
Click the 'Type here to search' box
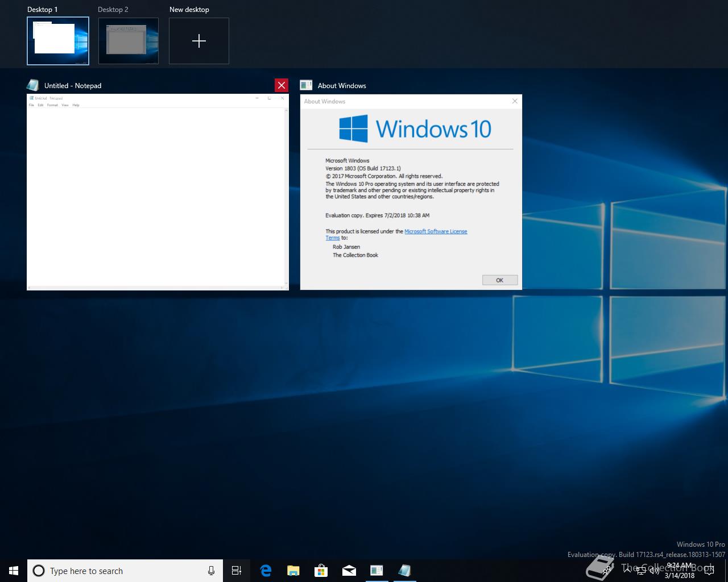(119, 571)
